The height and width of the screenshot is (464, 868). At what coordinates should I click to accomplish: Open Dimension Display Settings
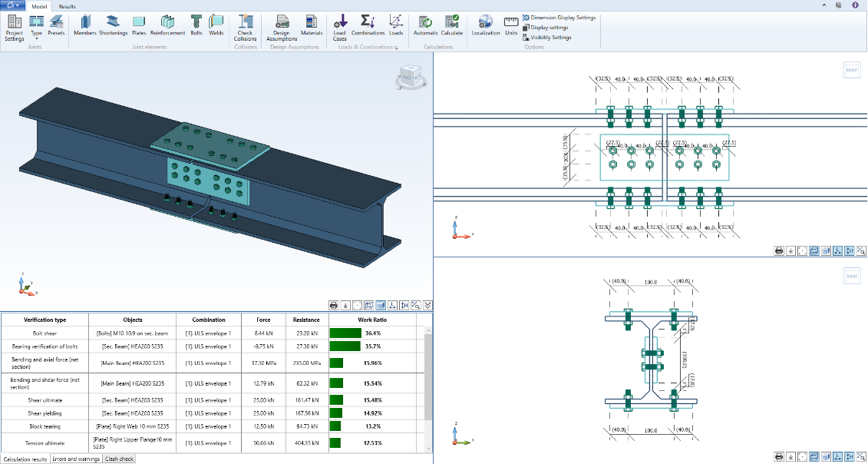pos(563,17)
